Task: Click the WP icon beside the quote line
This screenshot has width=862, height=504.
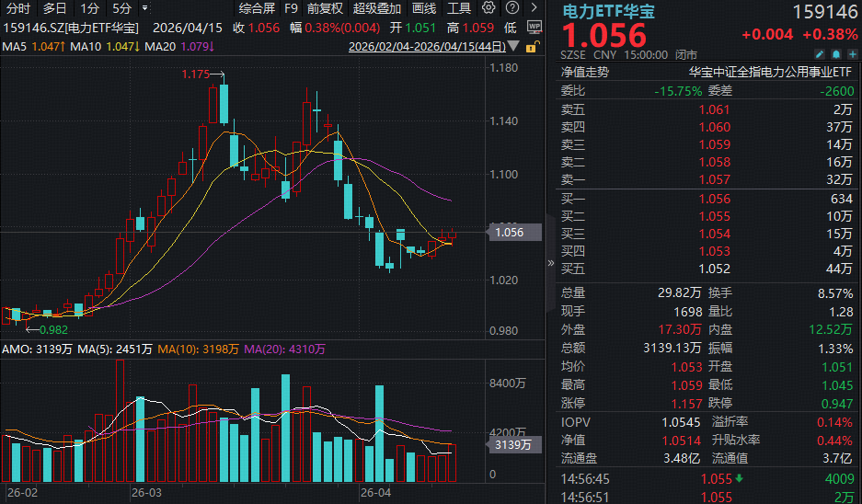Action: (528, 27)
